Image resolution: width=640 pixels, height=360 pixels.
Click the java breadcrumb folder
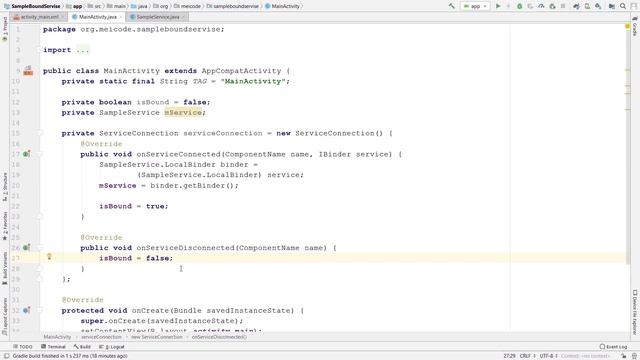tap(139, 6)
